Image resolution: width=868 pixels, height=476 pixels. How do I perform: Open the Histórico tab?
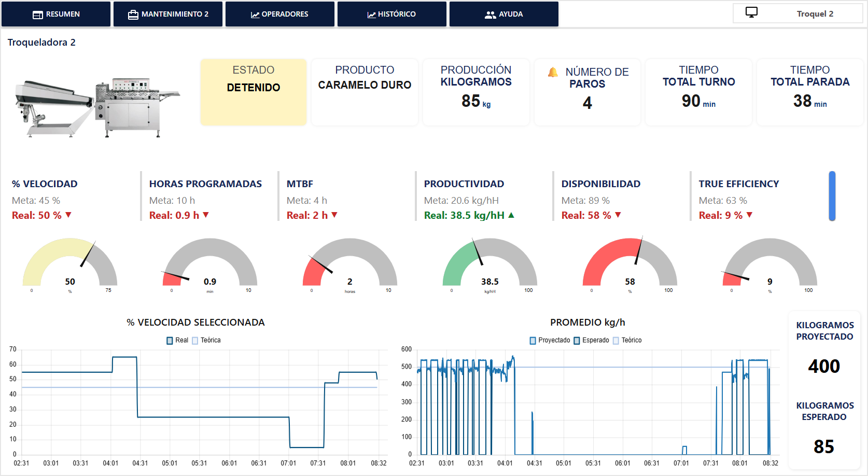pyautogui.click(x=392, y=14)
